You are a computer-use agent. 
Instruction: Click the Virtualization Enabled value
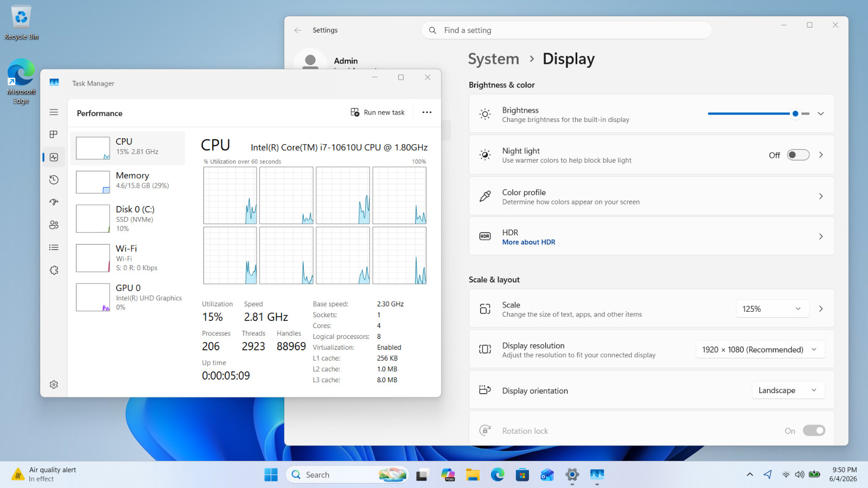click(389, 348)
